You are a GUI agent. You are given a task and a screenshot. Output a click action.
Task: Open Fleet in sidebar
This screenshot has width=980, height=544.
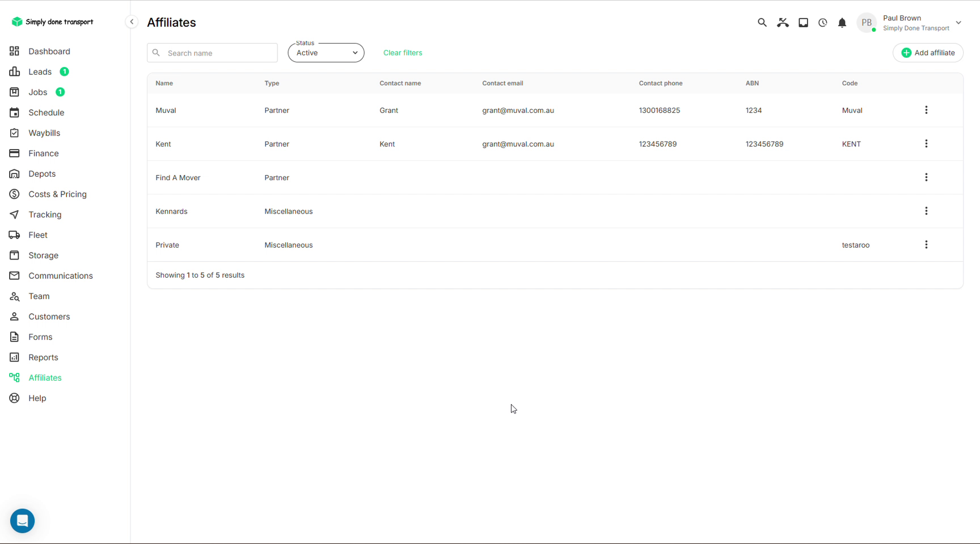(38, 235)
